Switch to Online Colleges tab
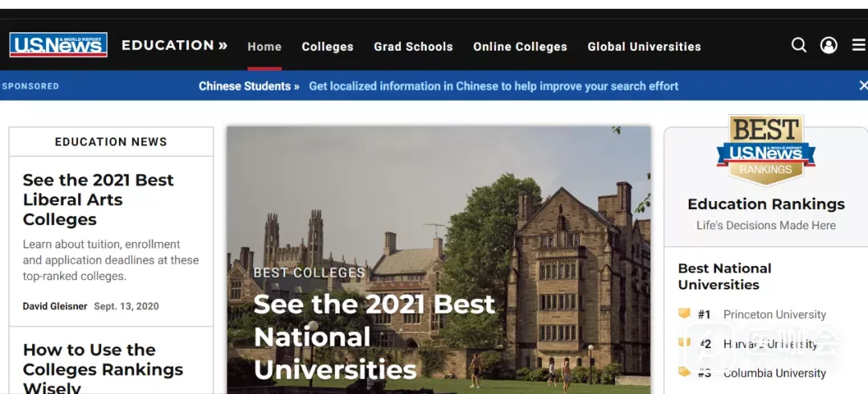 [520, 47]
